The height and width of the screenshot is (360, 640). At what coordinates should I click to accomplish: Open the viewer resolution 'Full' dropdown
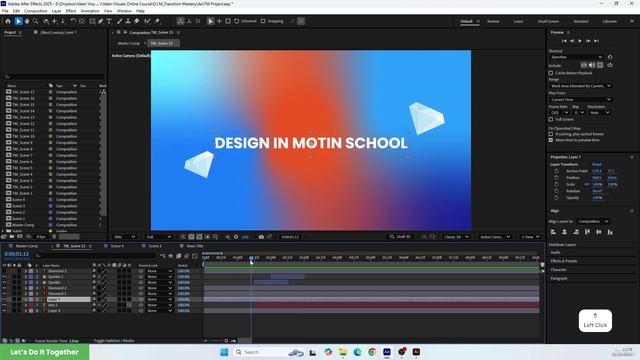[158, 237]
